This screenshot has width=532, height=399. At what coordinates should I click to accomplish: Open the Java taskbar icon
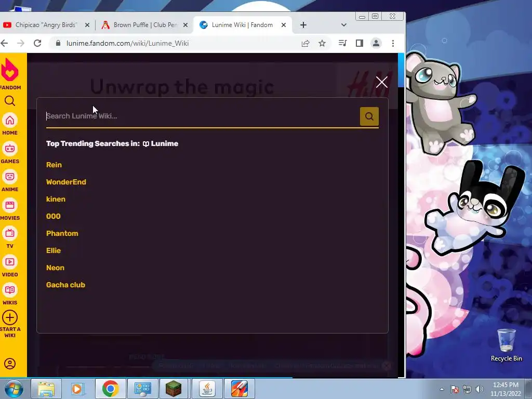pos(207,389)
